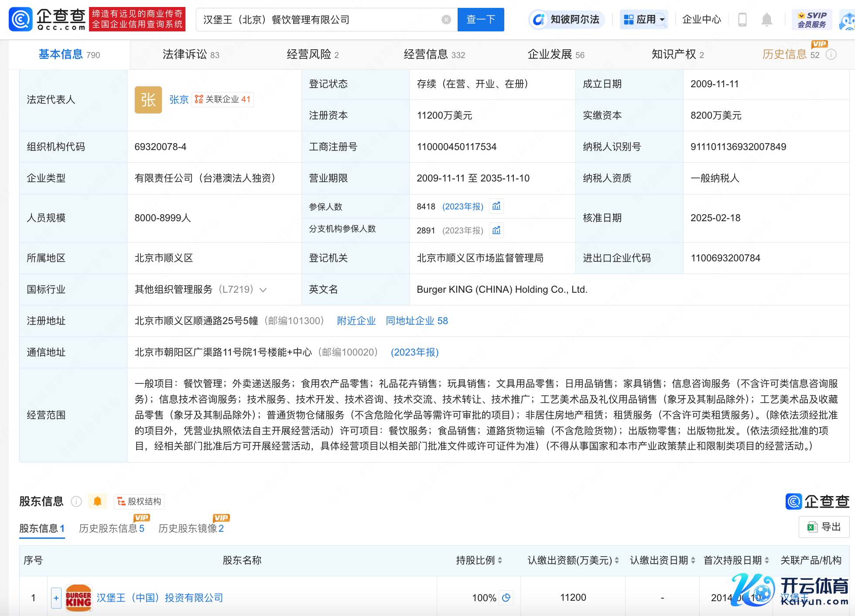Clear the search box text
The image size is (855, 616).
tap(446, 20)
